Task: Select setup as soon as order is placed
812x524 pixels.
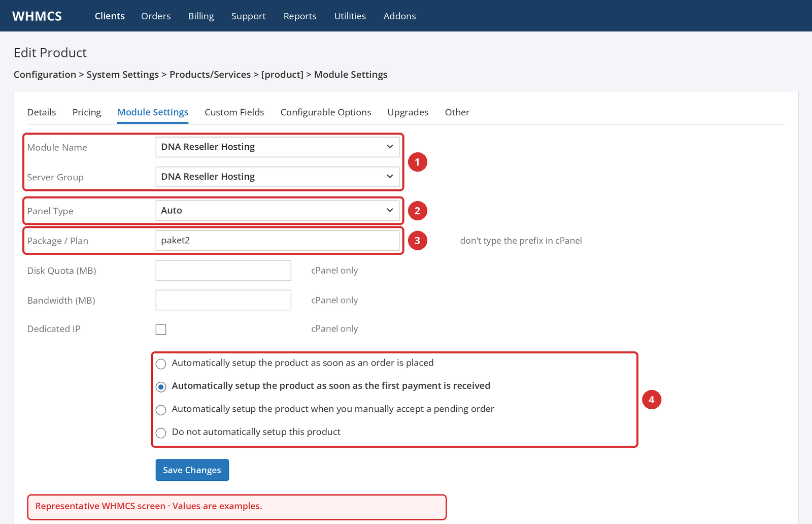Action: point(161,364)
